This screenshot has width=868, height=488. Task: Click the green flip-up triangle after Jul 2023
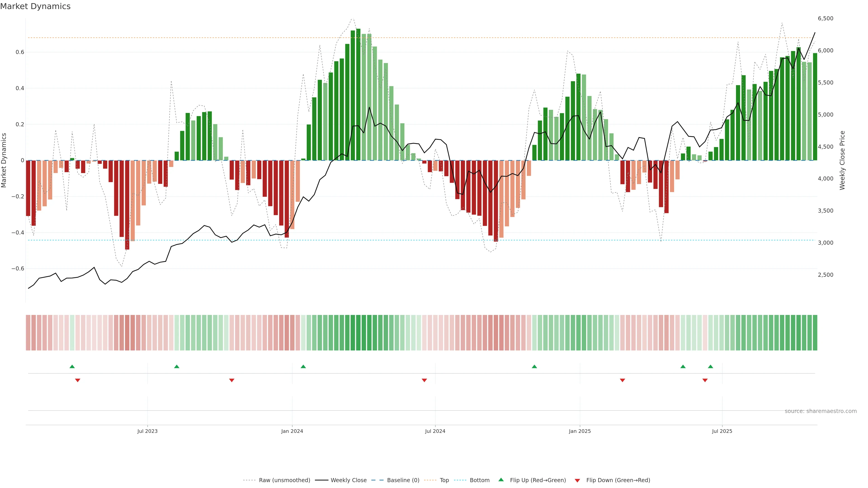point(177,366)
